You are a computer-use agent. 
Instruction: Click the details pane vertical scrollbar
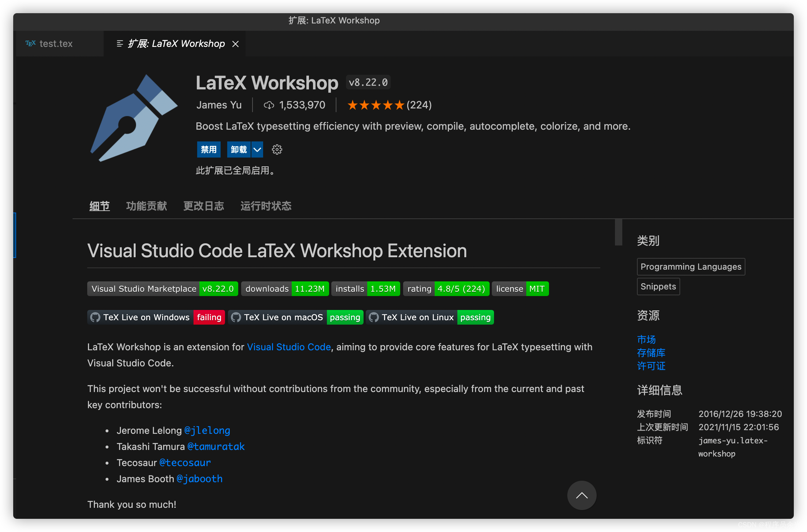tap(618, 232)
